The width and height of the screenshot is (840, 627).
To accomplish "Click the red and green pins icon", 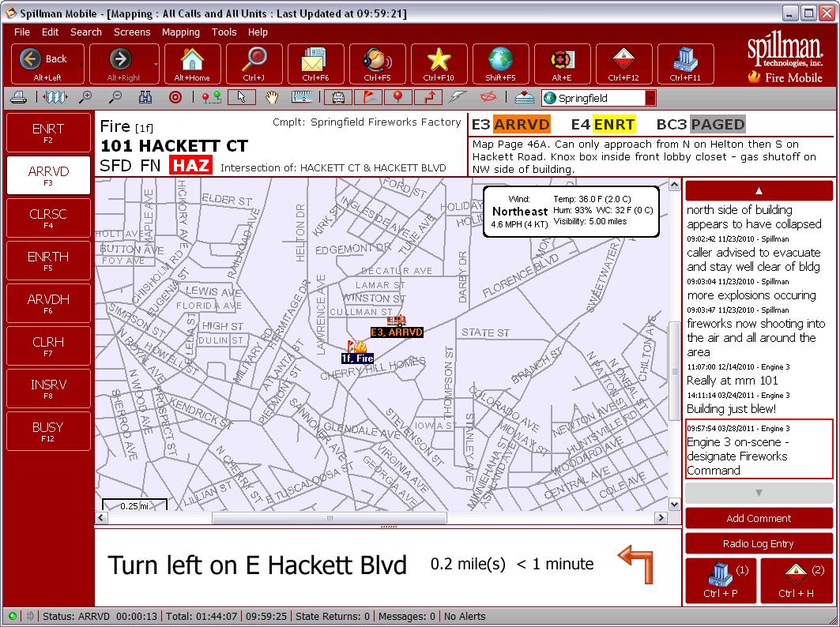I will [x=212, y=97].
